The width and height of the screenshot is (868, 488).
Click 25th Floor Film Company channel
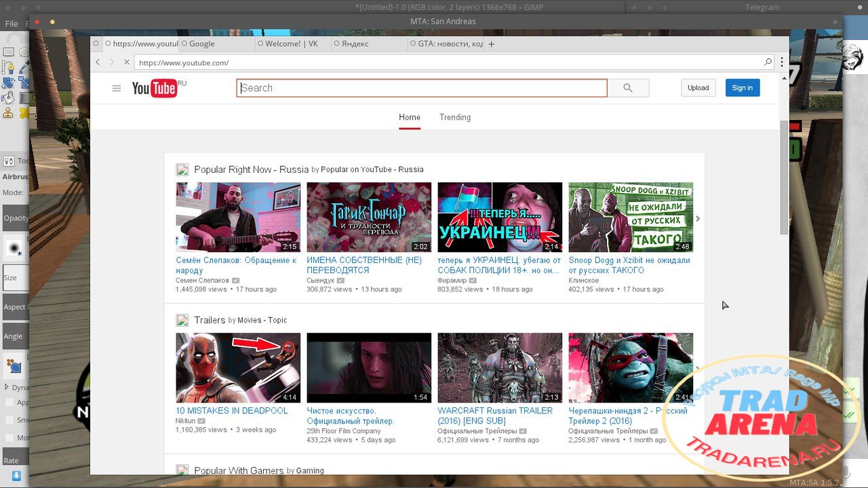pos(344,431)
